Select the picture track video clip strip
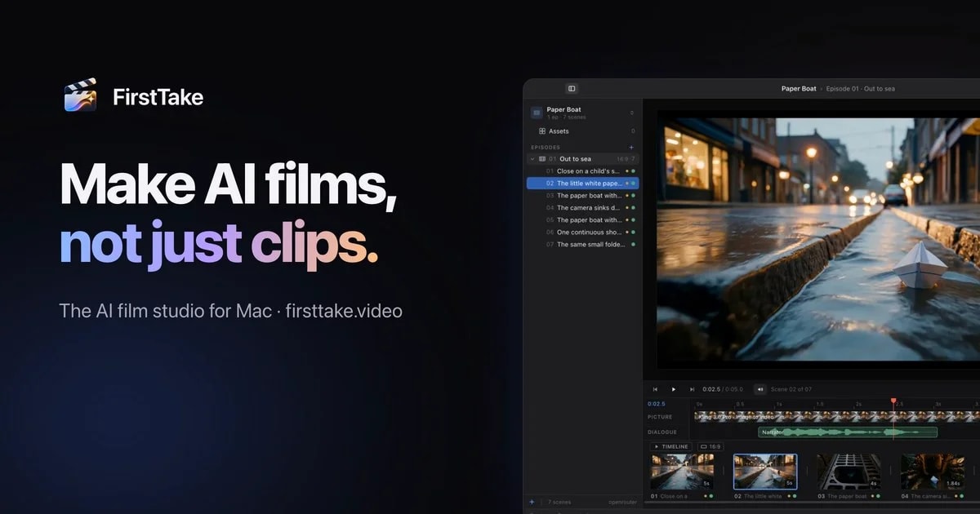Image resolution: width=980 pixels, height=514 pixels. point(836,417)
